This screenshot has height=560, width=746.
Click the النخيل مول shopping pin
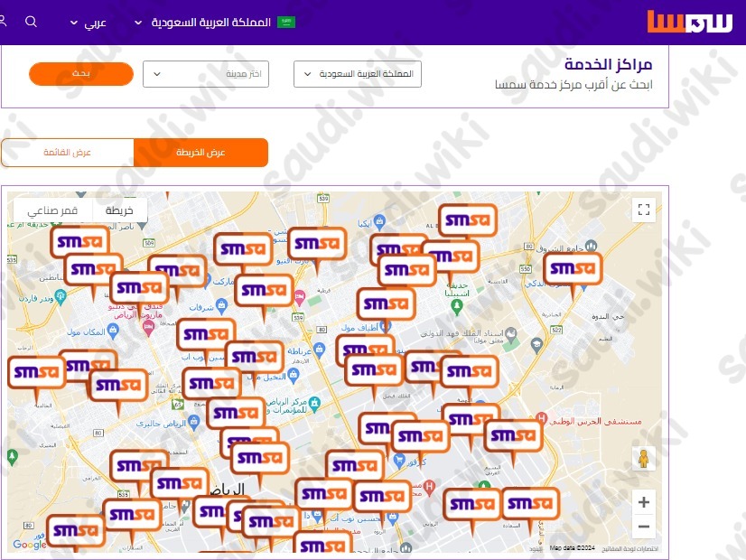tap(294, 376)
